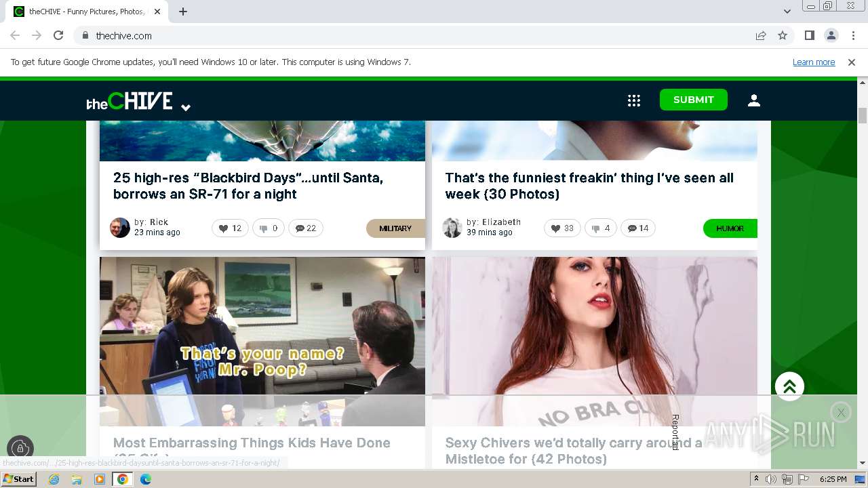View site information padlock icon
The image size is (868, 488).
(x=85, y=35)
